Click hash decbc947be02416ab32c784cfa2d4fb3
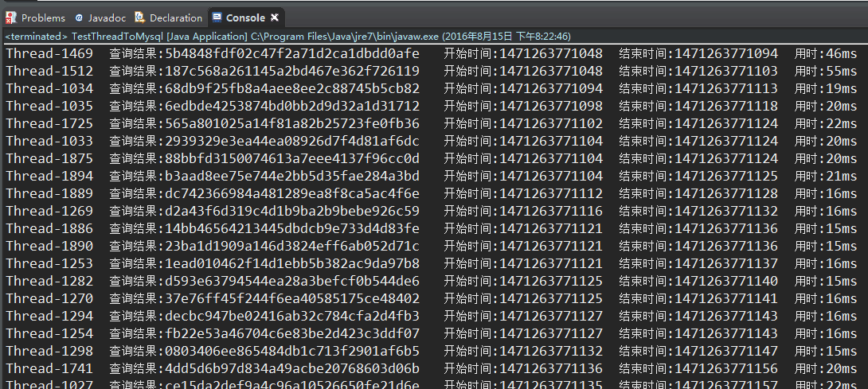The height and width of the screenshot is (389, 868). tap(292, 316)
